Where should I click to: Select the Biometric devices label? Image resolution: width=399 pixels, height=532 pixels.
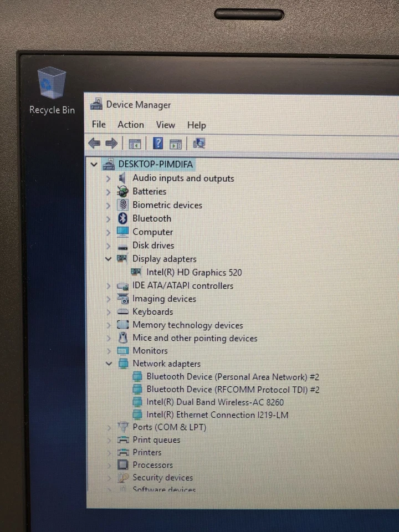[x=167, y=205]
